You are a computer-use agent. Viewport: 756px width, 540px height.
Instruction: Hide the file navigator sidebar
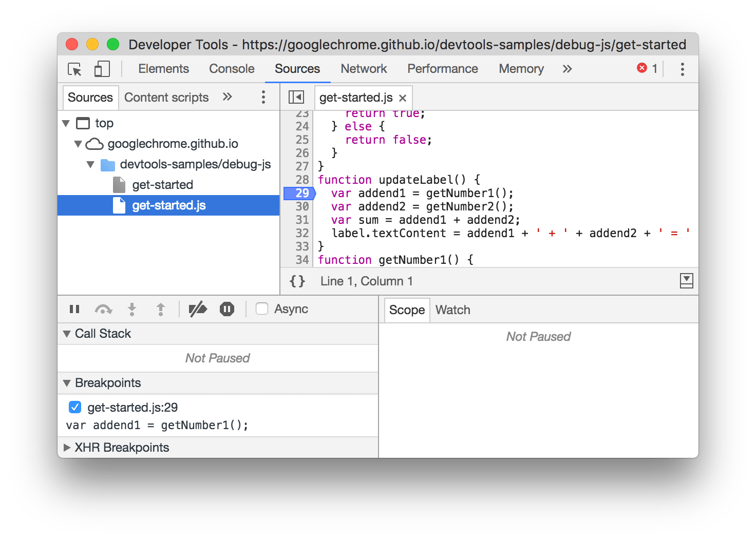click(296, 97)
